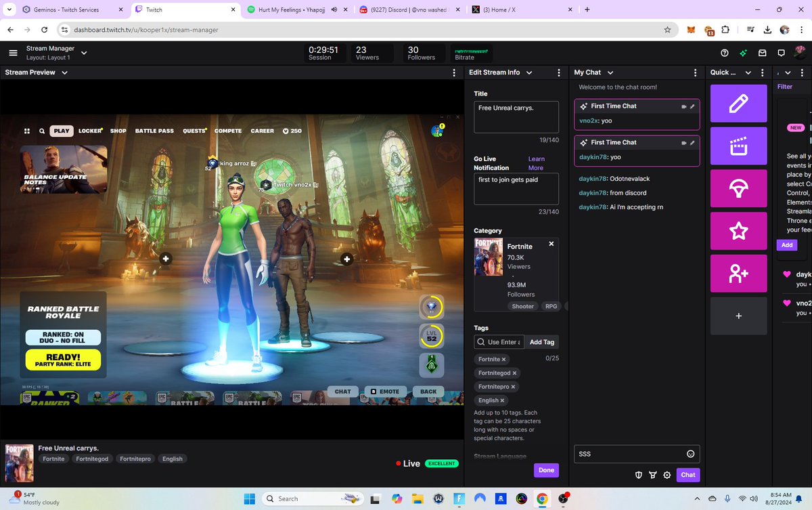Open the hamburger navigation menu
This screenshot has height=510, width=812.
click(13, 53)
